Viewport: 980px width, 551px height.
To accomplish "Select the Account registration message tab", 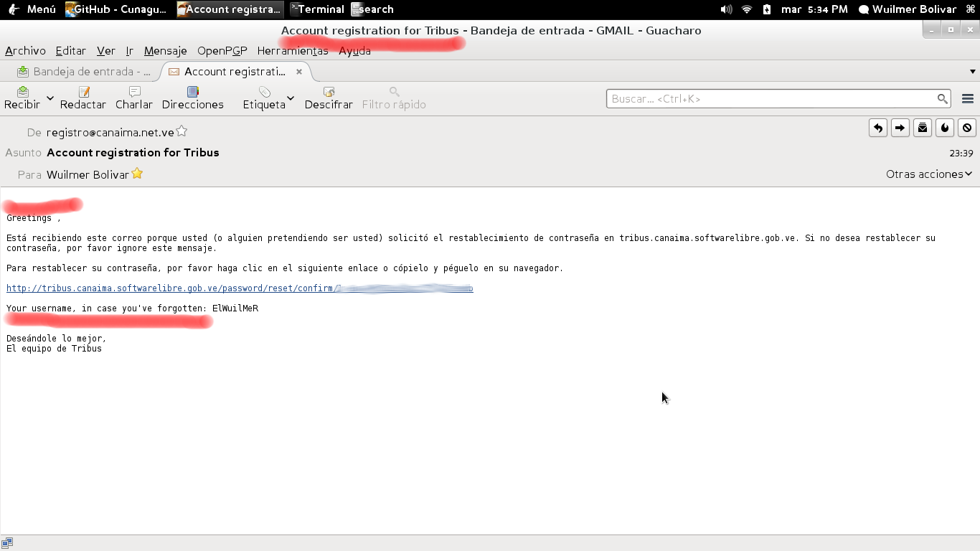I will [x=235, y=72].
